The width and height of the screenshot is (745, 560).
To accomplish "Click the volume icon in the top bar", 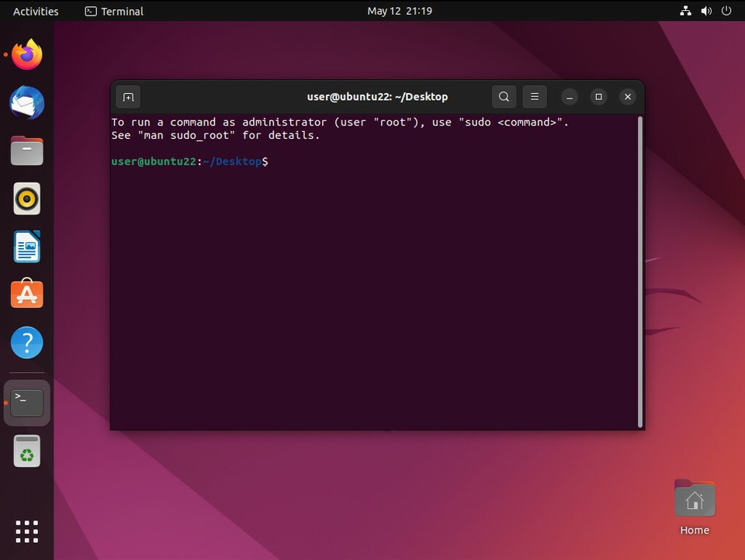I will pos(705,11).
